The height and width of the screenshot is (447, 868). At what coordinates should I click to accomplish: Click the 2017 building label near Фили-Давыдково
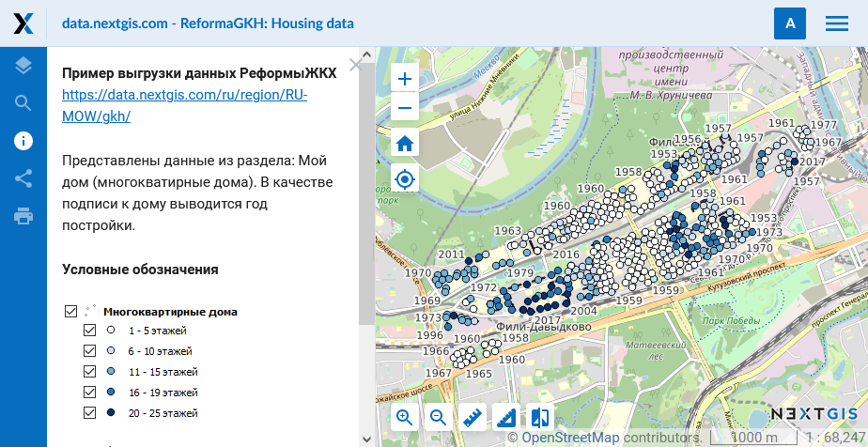tap(548, 320)
